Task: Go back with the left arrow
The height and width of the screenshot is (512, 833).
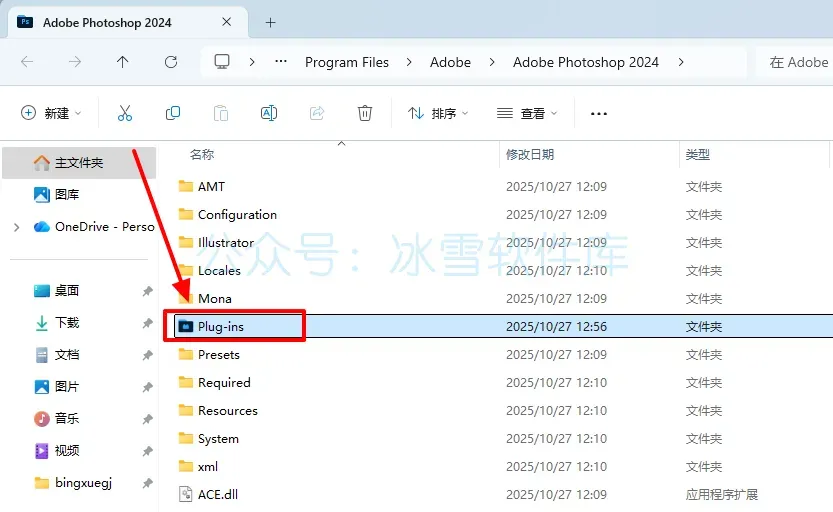Action: point(27,62)
